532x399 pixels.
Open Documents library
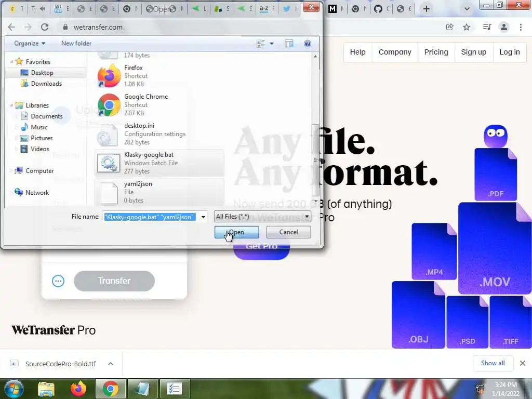[x=46, y=116]
